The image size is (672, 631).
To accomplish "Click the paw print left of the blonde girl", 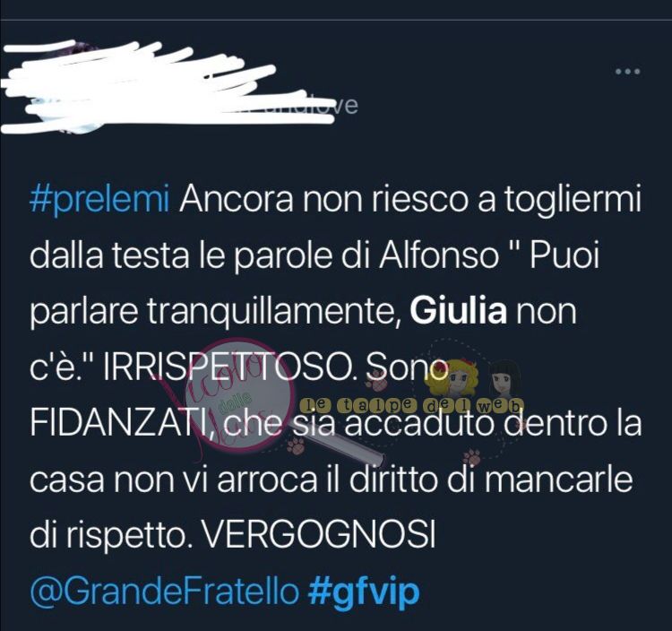I will 377,382.
